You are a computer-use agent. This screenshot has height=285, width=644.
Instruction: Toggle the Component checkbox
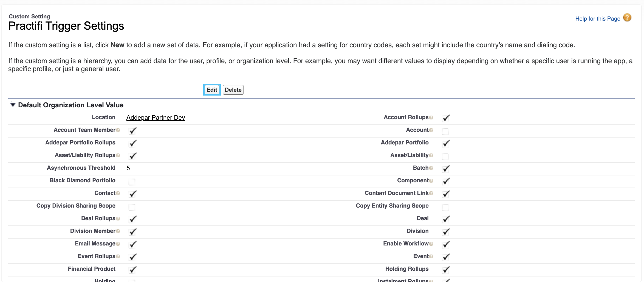coord(446,181)
